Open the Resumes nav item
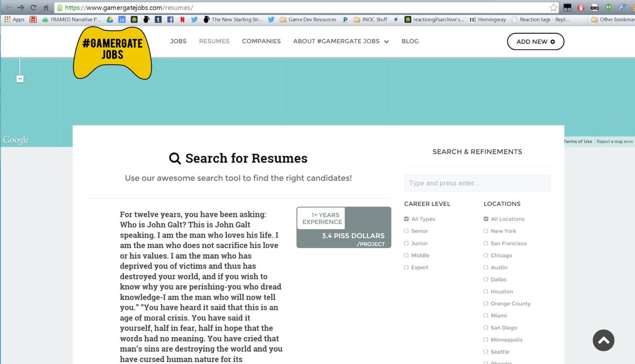 214,41
